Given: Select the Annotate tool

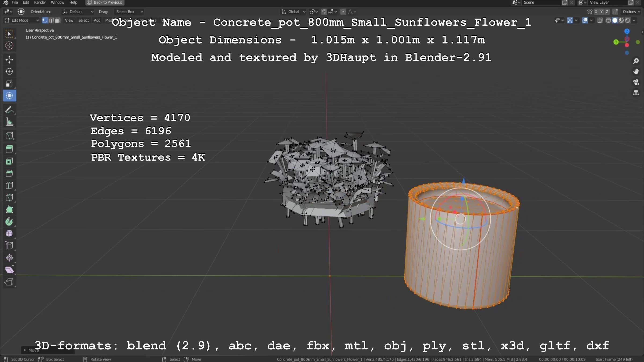Looking at the screenshot, I should pos(9,110).
